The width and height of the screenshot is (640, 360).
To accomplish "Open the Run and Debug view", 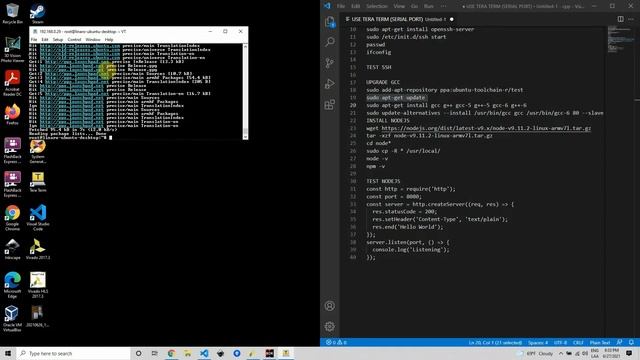I will click(330, 84).
